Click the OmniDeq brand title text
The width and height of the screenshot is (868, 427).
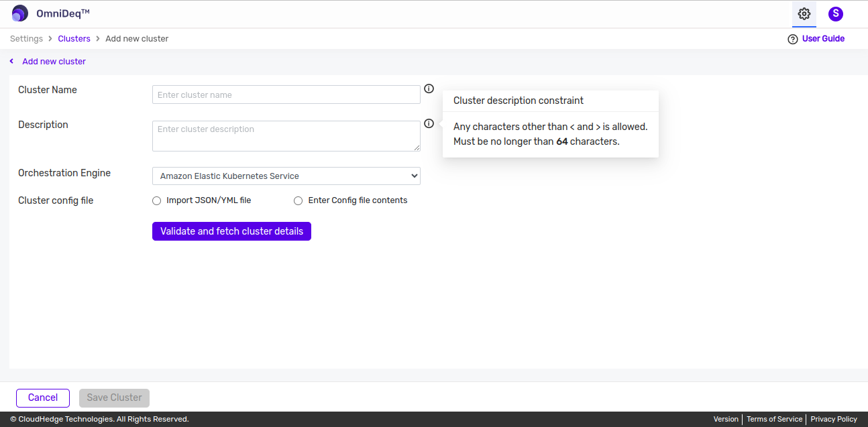tap(63, 13)
